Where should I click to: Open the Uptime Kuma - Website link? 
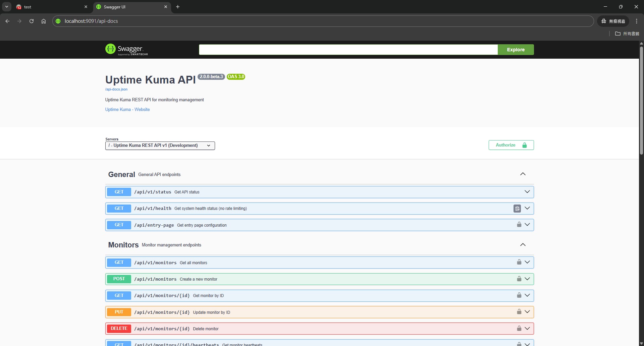click(x=127, y=110)
